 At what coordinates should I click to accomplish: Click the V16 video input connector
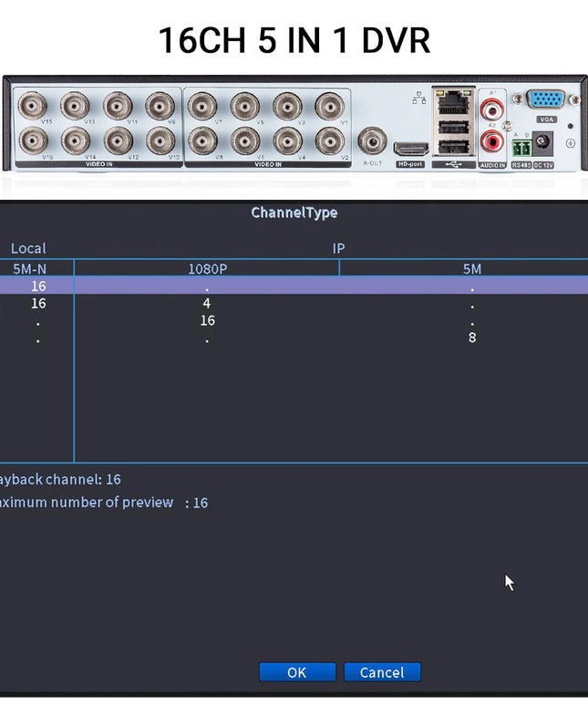click(x=33, y=140)
